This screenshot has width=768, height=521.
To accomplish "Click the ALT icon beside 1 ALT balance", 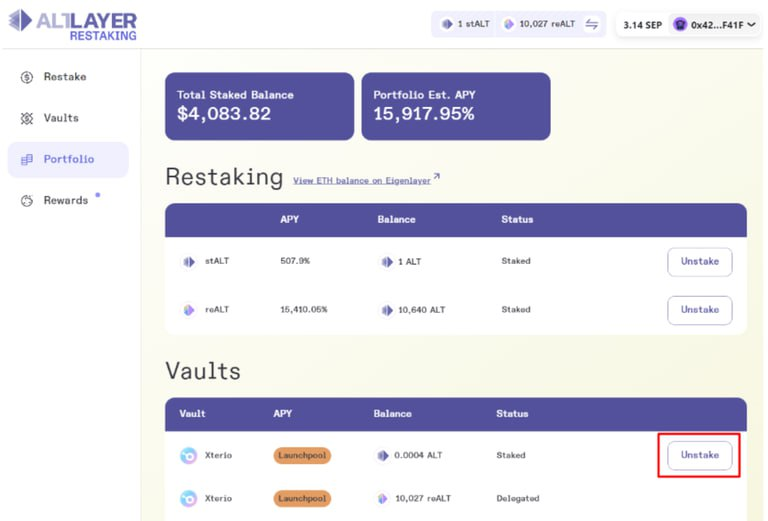I will click(387, 262).
